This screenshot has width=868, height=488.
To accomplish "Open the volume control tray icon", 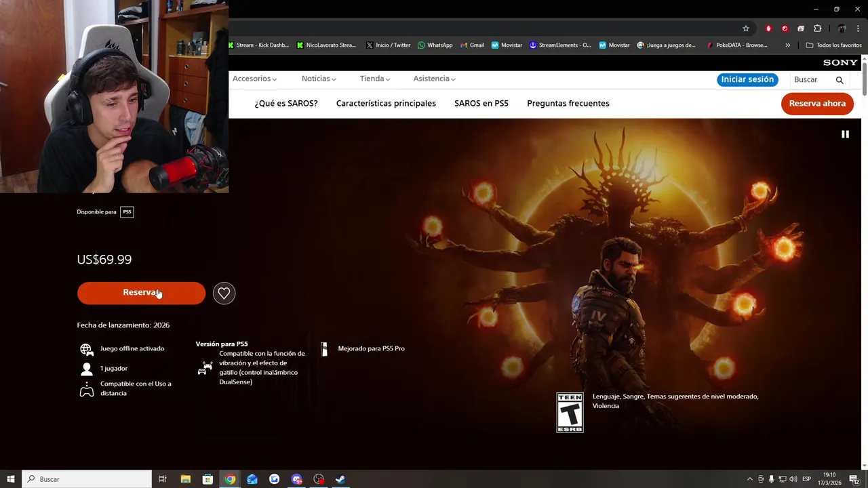I will [x=793, y=479].
